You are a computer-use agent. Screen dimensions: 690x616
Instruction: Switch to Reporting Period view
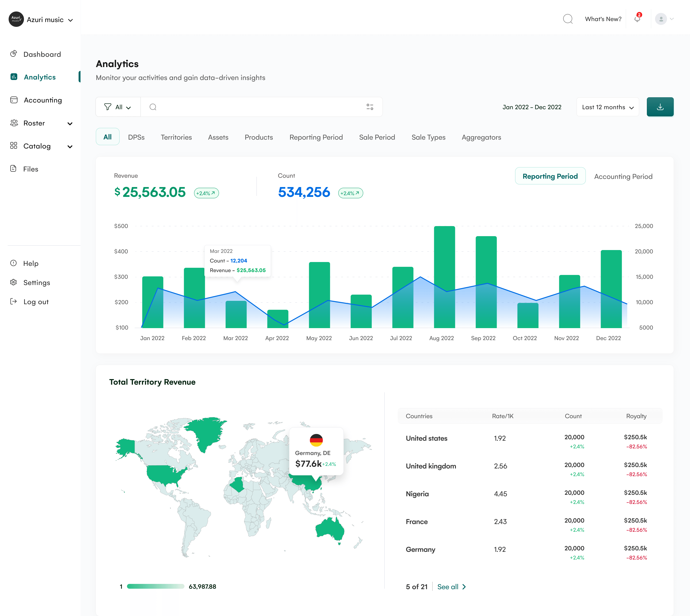550,176
